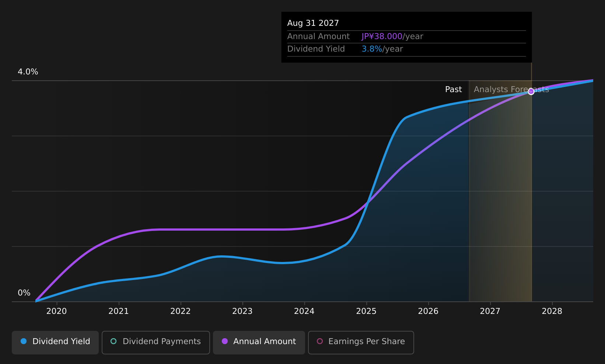Screen dimensions: 605x364
Task: Select the 2025 x-axis label
Action: pyautogui.click(x=366, y=311)
